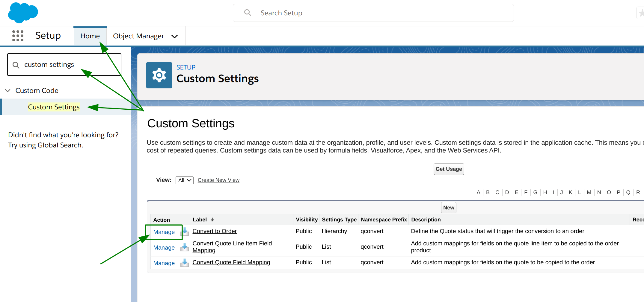Click the Quick Find magnifier icon
Screen dimensions: 644x302
tap(16, 65)
